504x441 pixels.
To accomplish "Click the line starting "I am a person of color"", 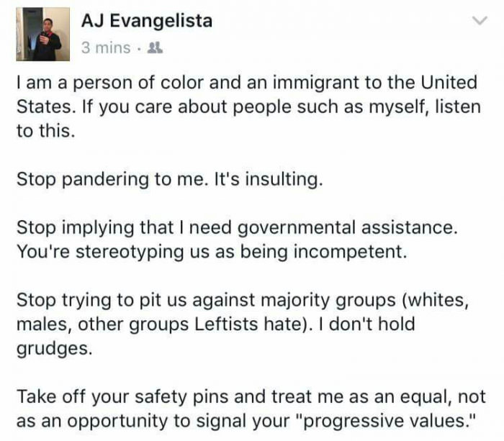I will point(247,83).
